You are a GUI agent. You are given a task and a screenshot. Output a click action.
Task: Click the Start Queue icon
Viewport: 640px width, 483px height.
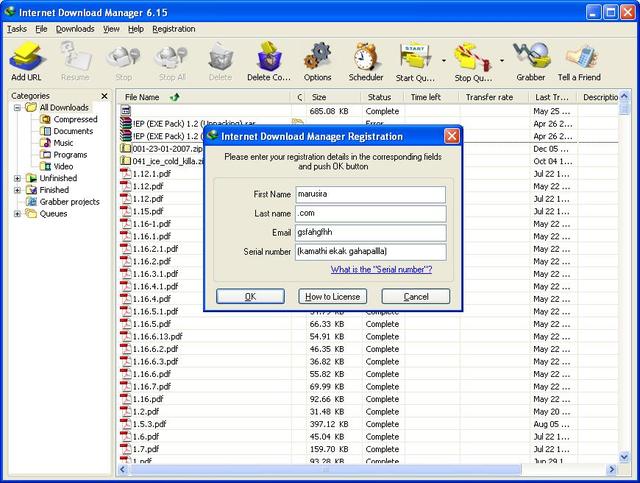(414, 60)
